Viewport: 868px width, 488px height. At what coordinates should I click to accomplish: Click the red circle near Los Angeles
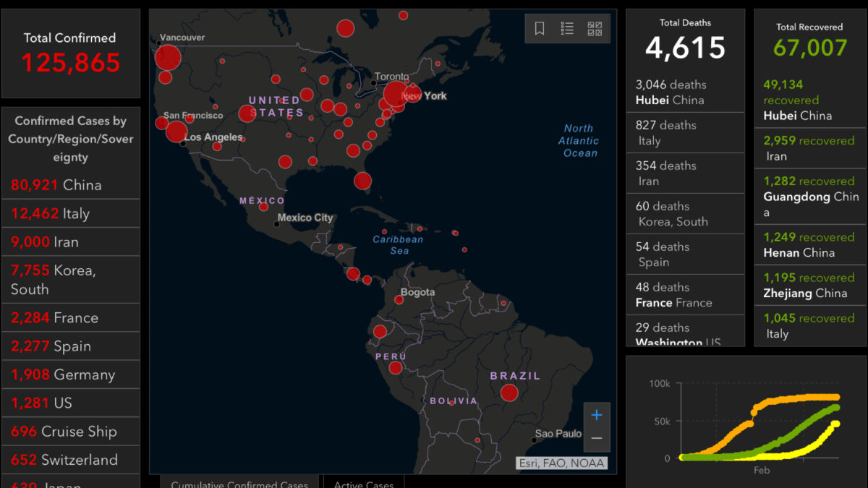pyautogui.click(x=176, y=132)
